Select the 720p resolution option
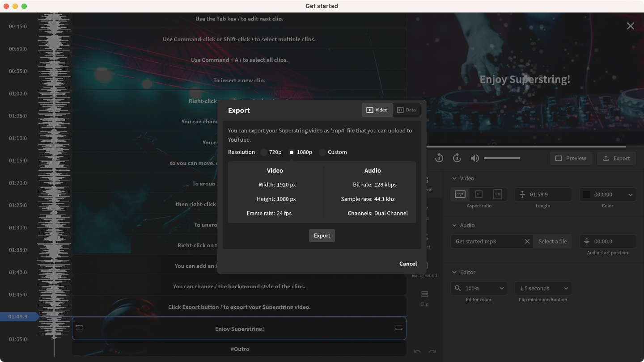The width and height of the screenshot is (644, 362). coord(263,152)
